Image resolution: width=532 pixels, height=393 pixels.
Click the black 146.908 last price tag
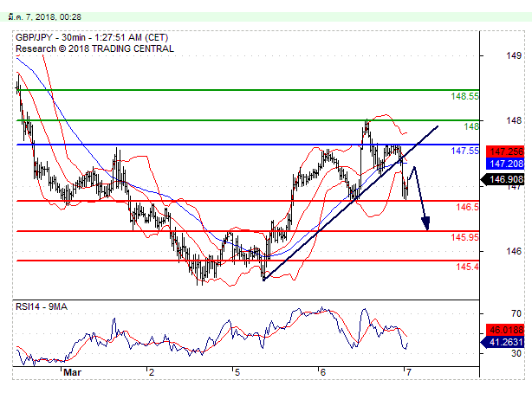coord(503,179)
